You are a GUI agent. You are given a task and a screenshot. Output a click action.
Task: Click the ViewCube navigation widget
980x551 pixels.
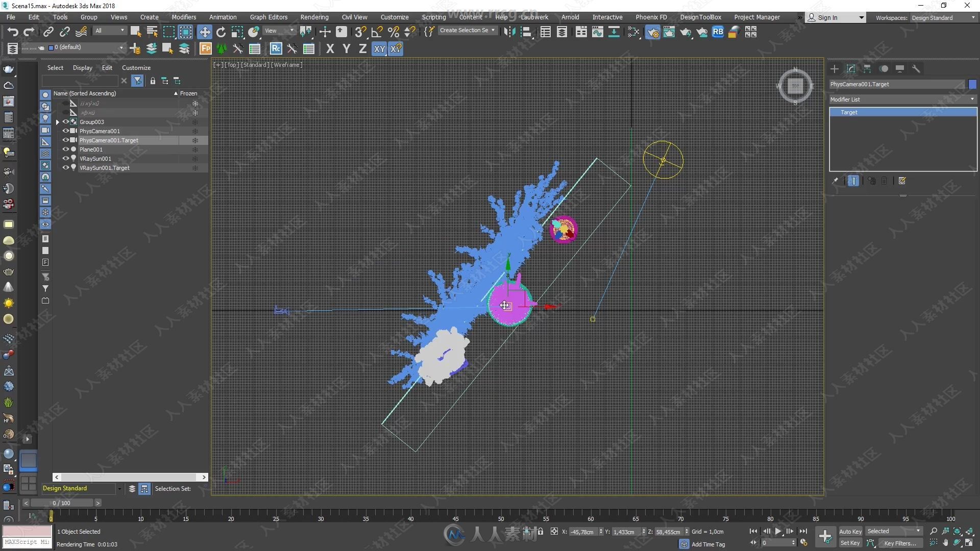(x=795, y=85)
